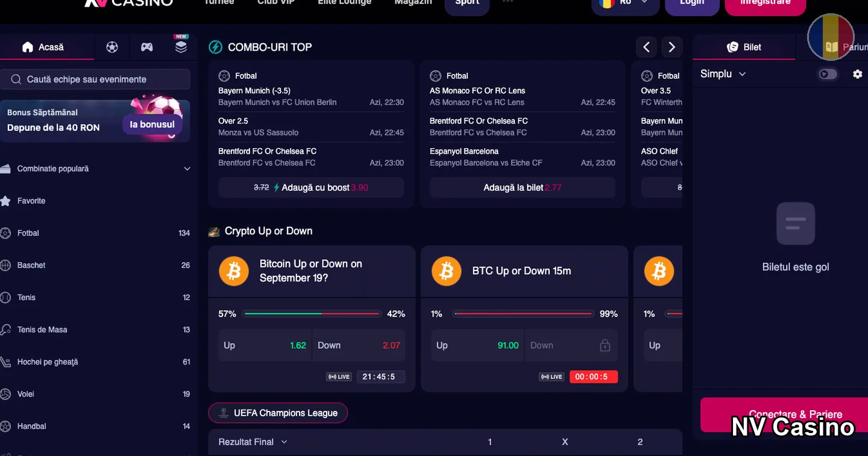Image resolution: width=868 pixels, height=456 pixels.
Task: Click the lock icon on Down option
Action: (605, 345)
